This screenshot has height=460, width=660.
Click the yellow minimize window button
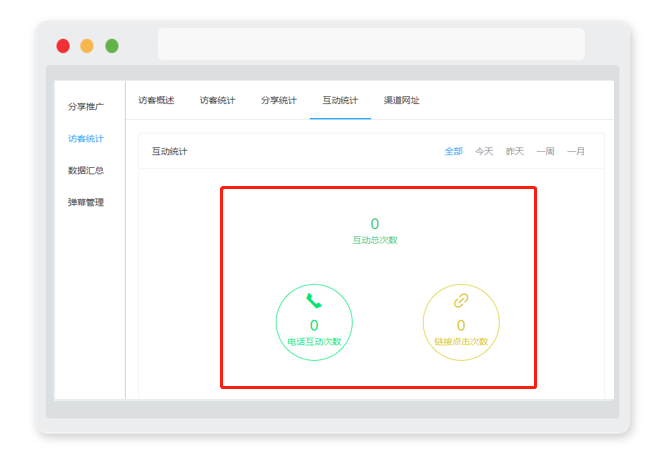[x=87, y=46]
